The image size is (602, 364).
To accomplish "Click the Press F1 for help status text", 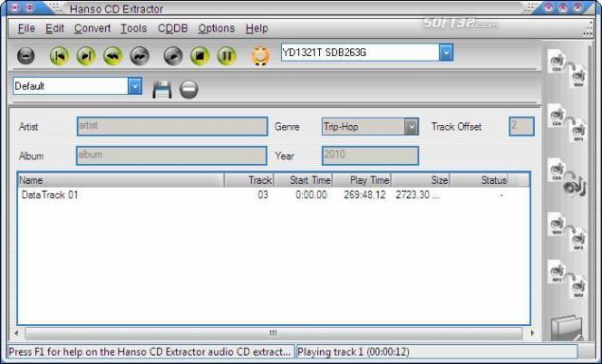I will (150, 351).
